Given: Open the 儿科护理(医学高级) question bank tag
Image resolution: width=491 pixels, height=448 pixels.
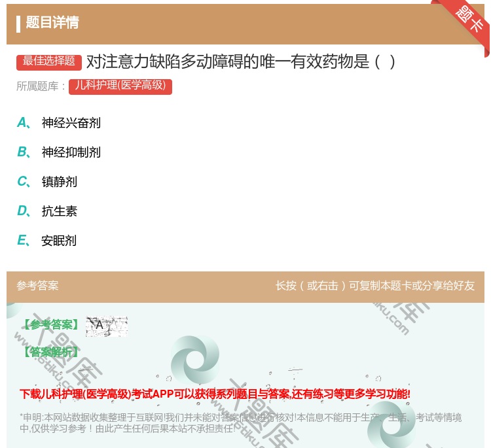Looking at the screenshot, I should 120,86.
